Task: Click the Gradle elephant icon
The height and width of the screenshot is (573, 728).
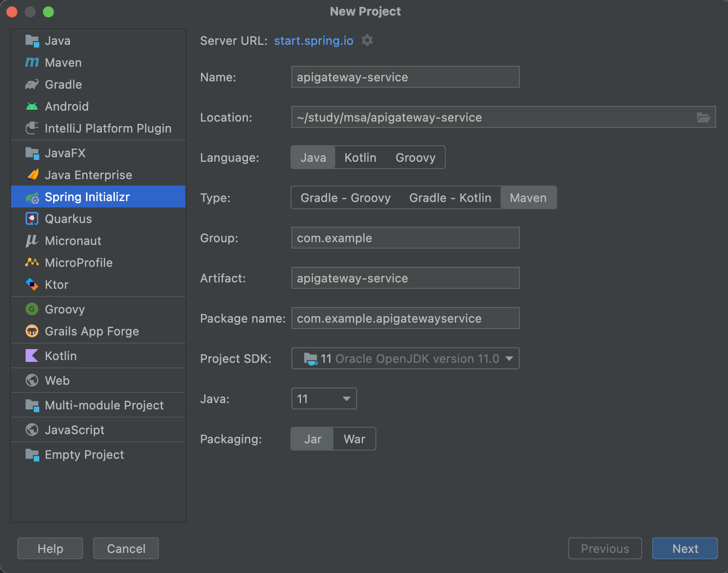Action: pyautogui.click(x=32, y=85)
